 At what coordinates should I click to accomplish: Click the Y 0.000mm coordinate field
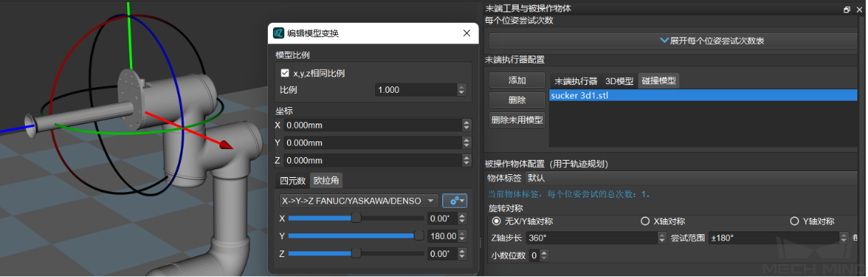coord(372,143)
